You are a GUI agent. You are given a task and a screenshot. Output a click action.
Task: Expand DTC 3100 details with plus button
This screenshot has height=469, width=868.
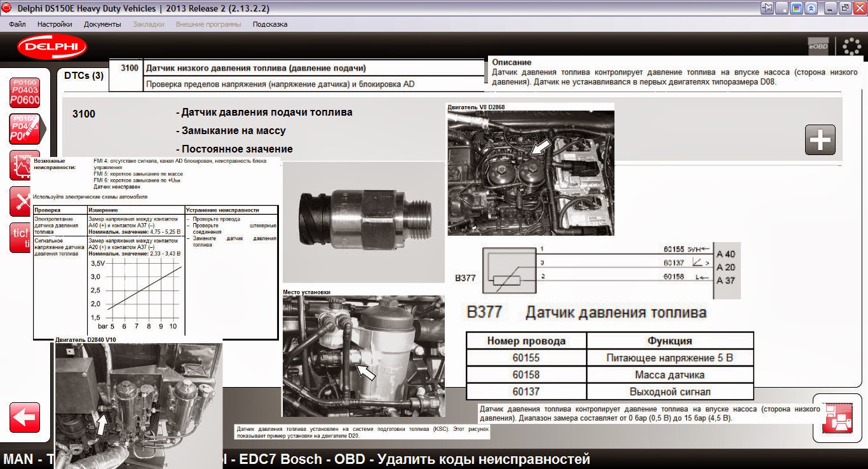click(820, 140)
